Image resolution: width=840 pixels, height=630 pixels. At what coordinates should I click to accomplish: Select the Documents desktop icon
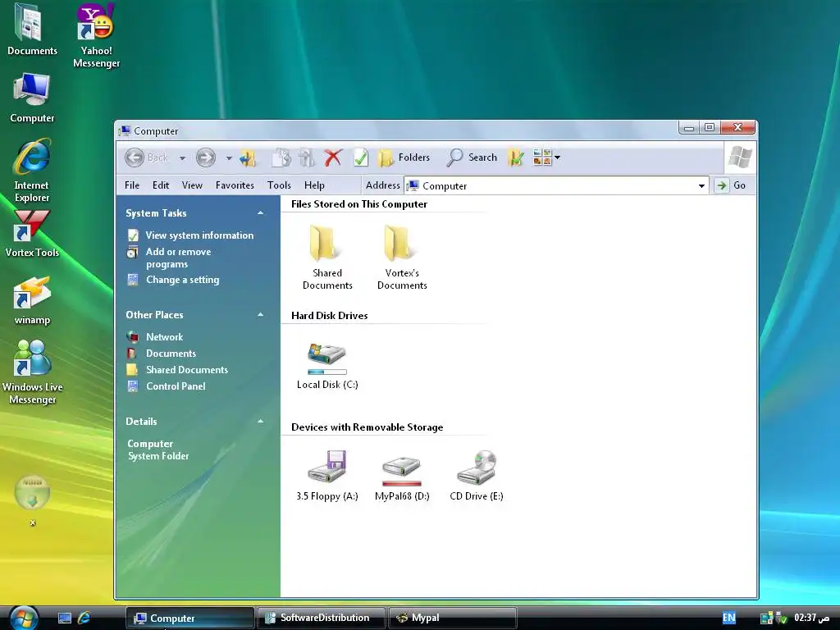pos(32,30)
